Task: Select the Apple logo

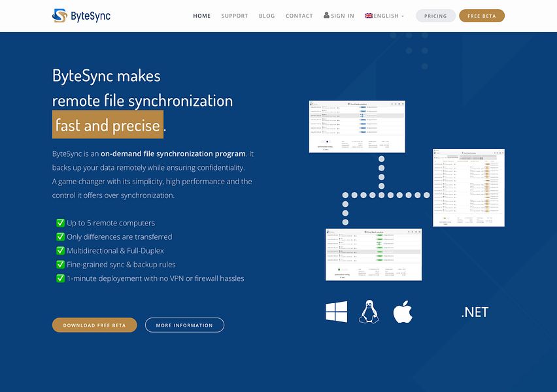Action: coord(403,311)
